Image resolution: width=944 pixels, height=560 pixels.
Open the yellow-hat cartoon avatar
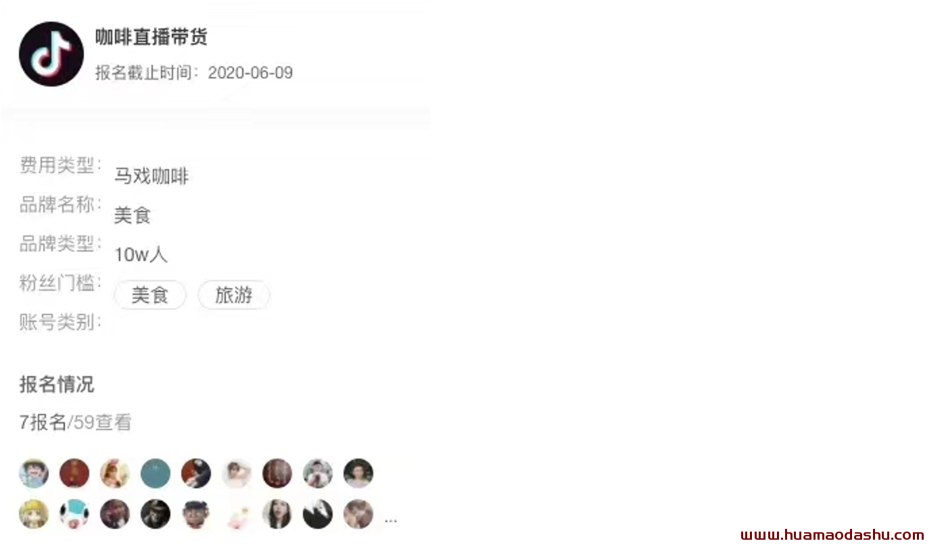coord(34,514)
